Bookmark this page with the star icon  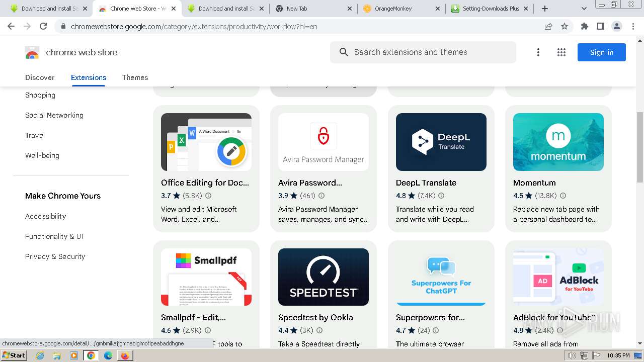[x=565, y=27]
